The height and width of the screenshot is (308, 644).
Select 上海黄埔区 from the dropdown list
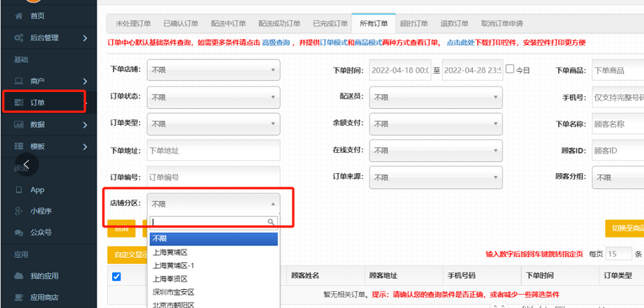170,252
